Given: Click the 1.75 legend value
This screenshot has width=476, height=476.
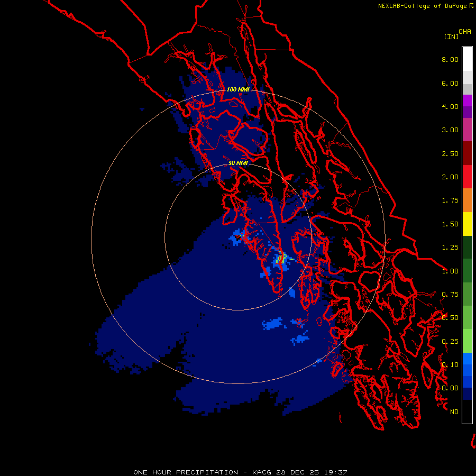Looking at the screenshot, I should tap(450, 200).
